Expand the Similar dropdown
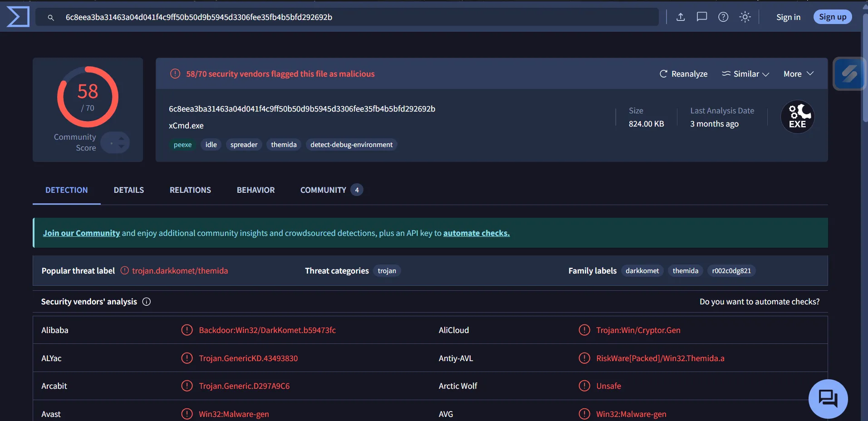Image resolution: width=868 pixels, height=421 pixels. [745, 73]
